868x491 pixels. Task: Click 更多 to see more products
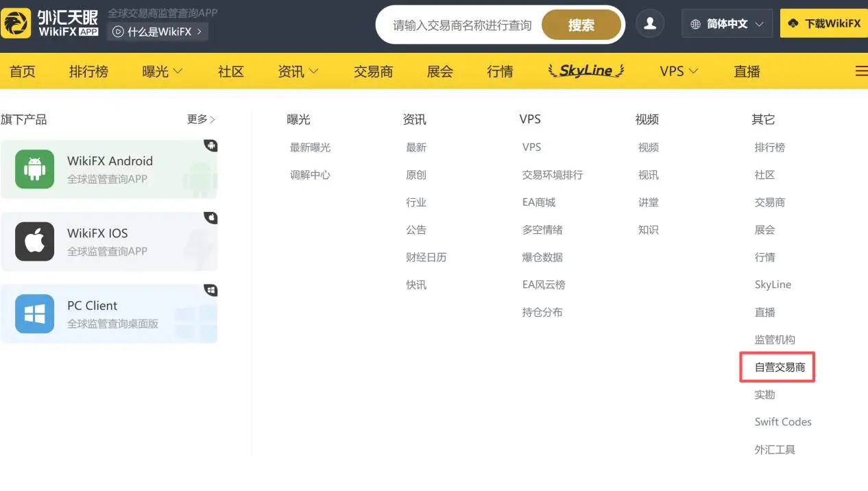click(201, 119)
